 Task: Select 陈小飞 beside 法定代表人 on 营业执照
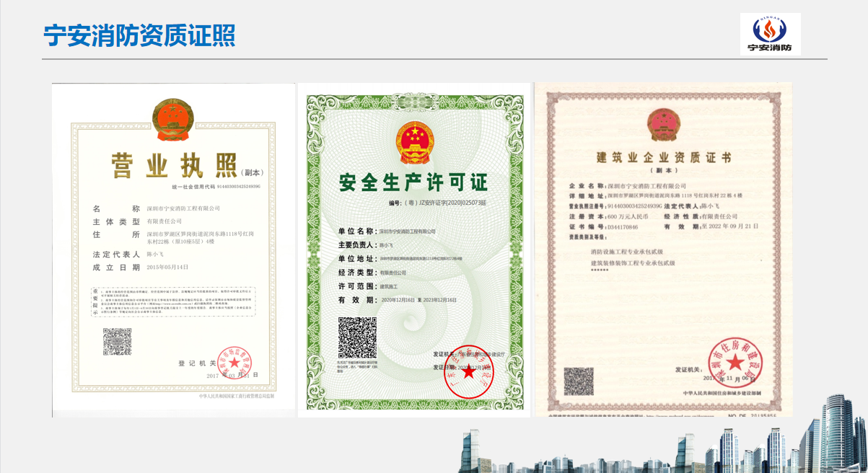(x=155, y=255)
